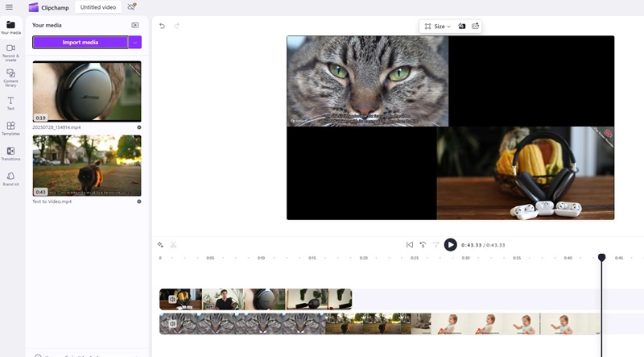Select the Text to Video thumbnail

87,165
